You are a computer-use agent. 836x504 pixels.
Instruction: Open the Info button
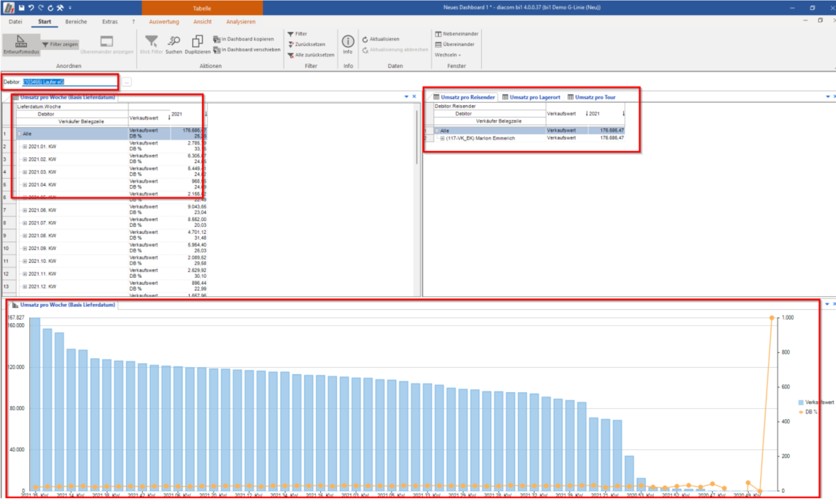(x=348, y=44)
